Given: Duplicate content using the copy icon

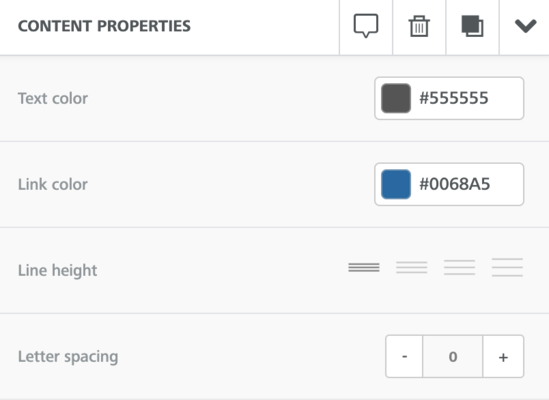Looking at the screenshot, I should pyautogui.click(x=472, y=26).
